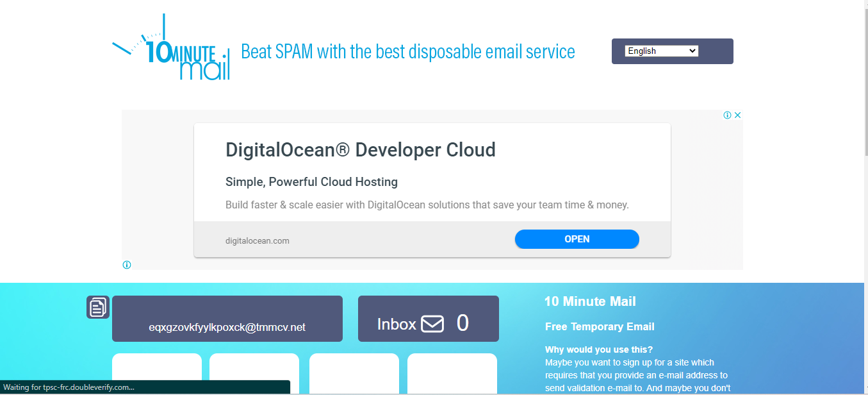
Task: Click the '10 Minute Mail' sidebar heading
Action: tap(590, 301)
